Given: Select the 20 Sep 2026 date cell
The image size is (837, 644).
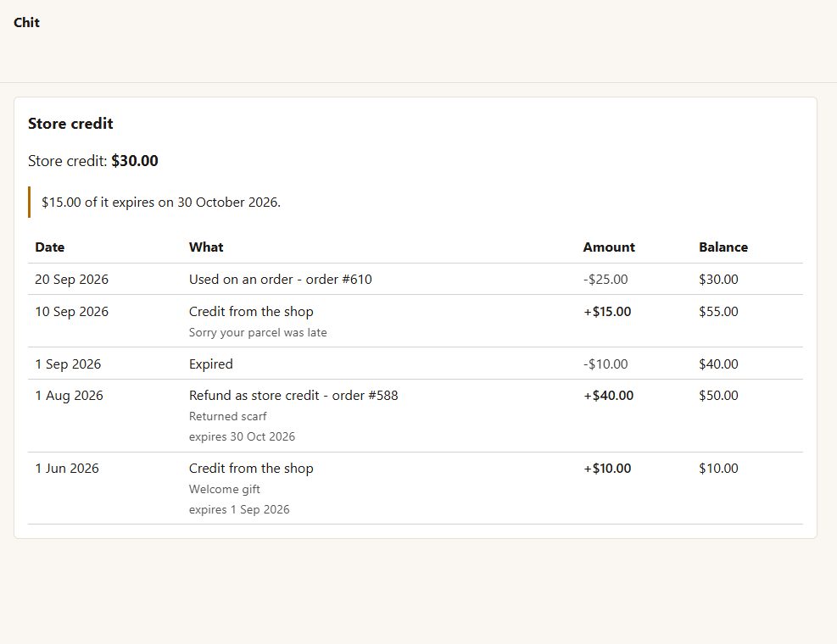Looking at the screenshot, I should pos(71,279).
